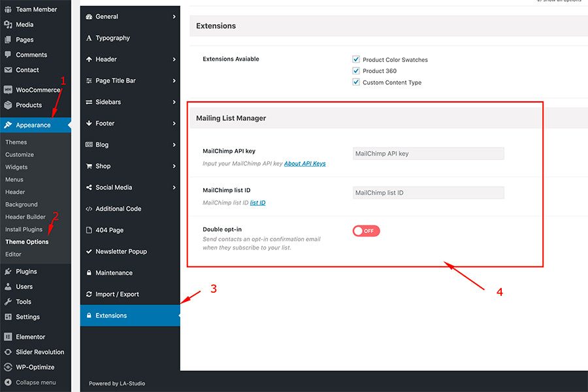Click the Elementor icon in admin menu
The height and width of the screenshot is (392, 588).
pos(8,337)
